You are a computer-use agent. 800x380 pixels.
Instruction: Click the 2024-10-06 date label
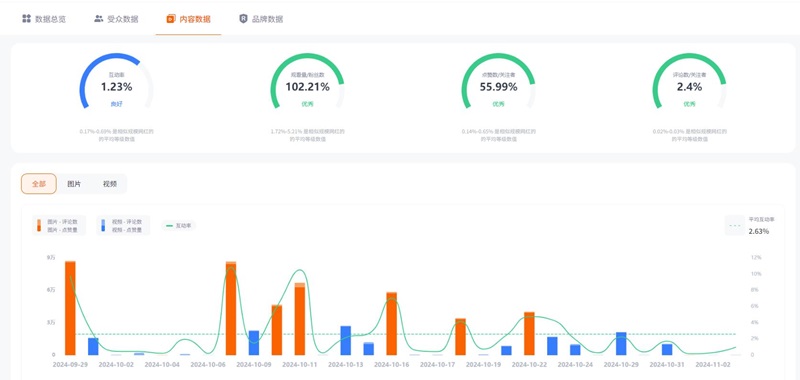(208, 365)
